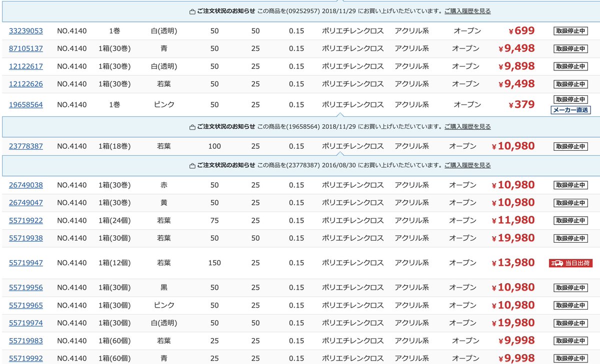Image resolution: width=600 pixels, height=364 pixels.
Task: Open product number 33239053
Action: (26, 31)
